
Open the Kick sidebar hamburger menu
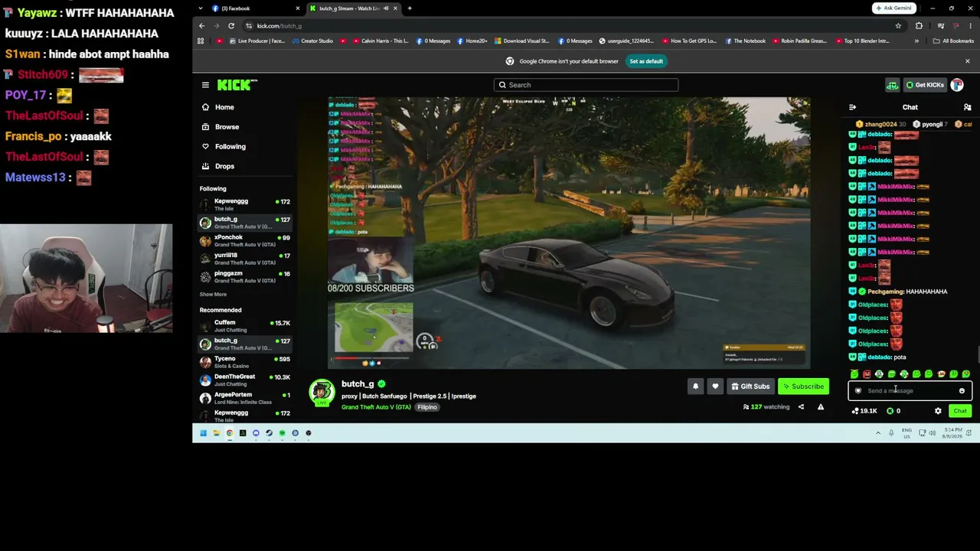[x=205, y=85]
